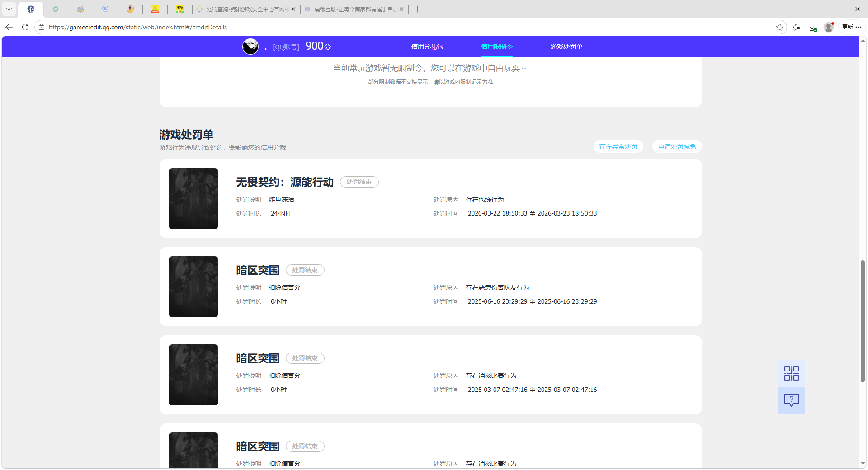Open the tab search dropdown arrow
The height and width of the screenshot is (470, 868).
pos(9,9)
